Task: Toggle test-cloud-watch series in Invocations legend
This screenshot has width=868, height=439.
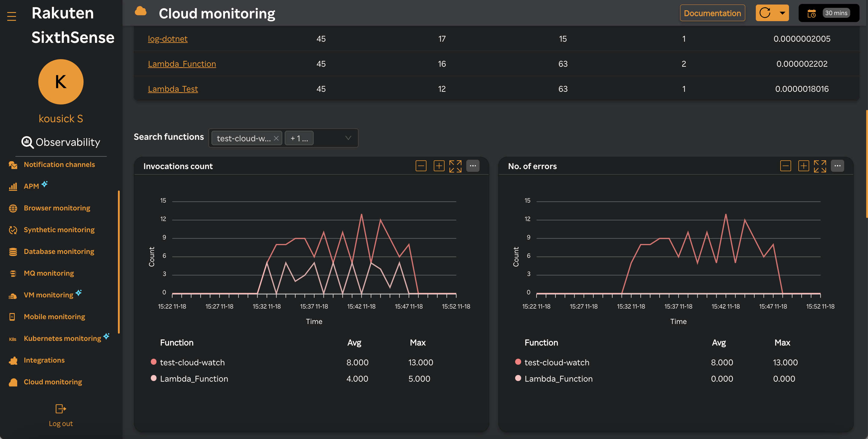Action: [x=188, y=362]
